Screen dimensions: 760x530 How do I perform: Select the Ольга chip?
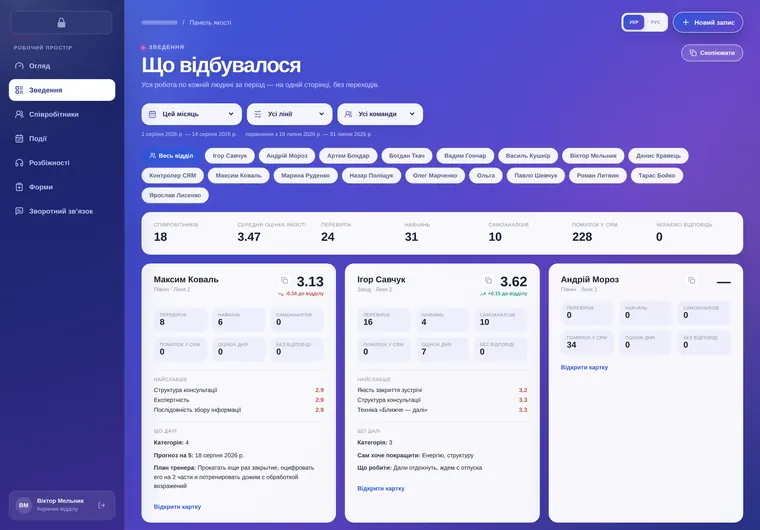click(486, 176)
